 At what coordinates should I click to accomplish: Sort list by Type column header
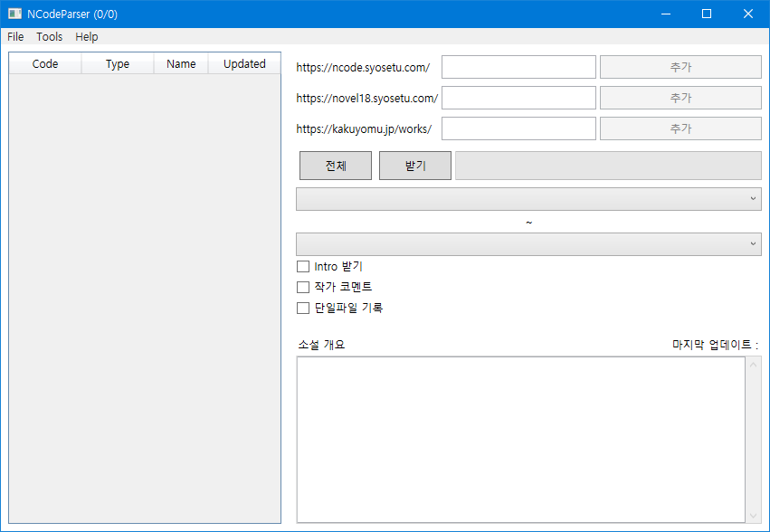pos(118,64)
